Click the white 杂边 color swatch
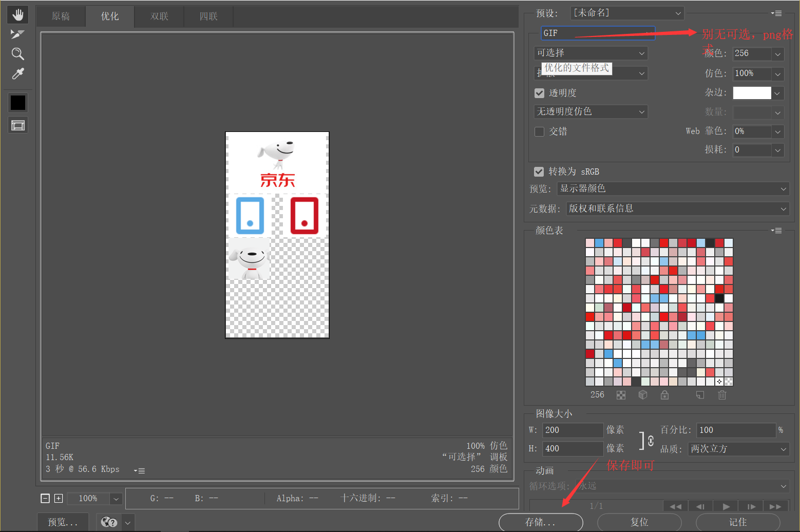 pyautogui.click(x=752, y=93)
